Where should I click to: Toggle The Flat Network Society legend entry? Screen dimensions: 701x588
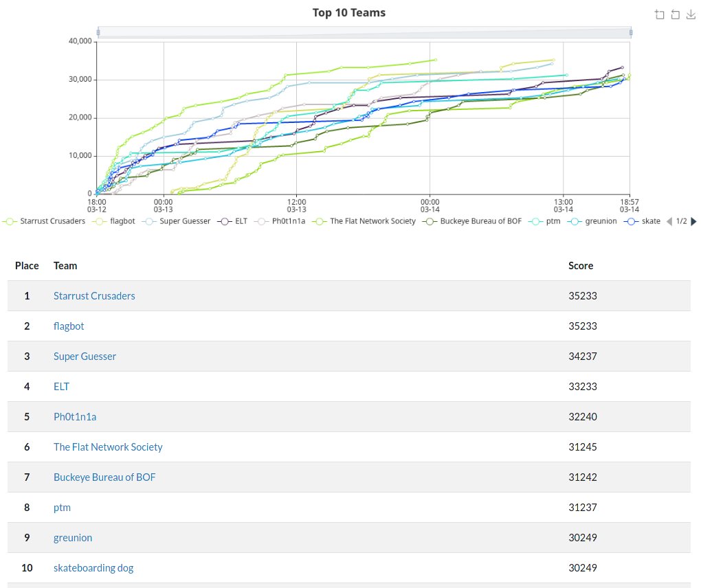click(364, 221)
